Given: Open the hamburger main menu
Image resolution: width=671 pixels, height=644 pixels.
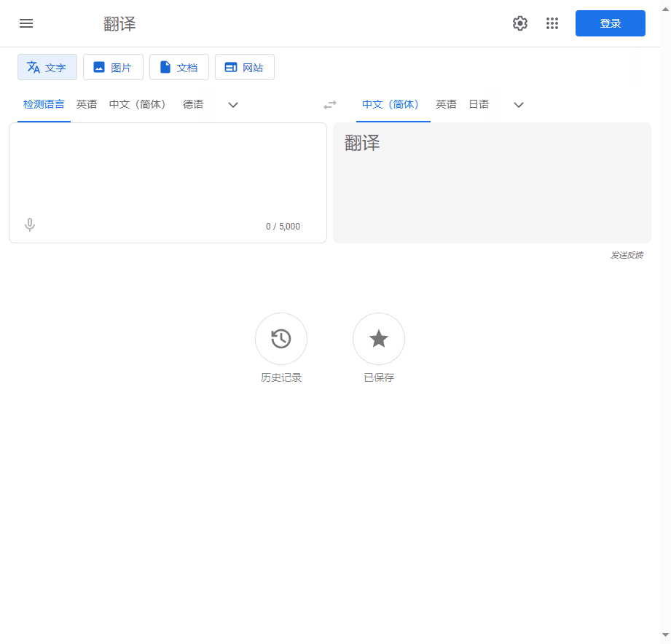Looking at the screenshot, I should [x=26, y=23].
